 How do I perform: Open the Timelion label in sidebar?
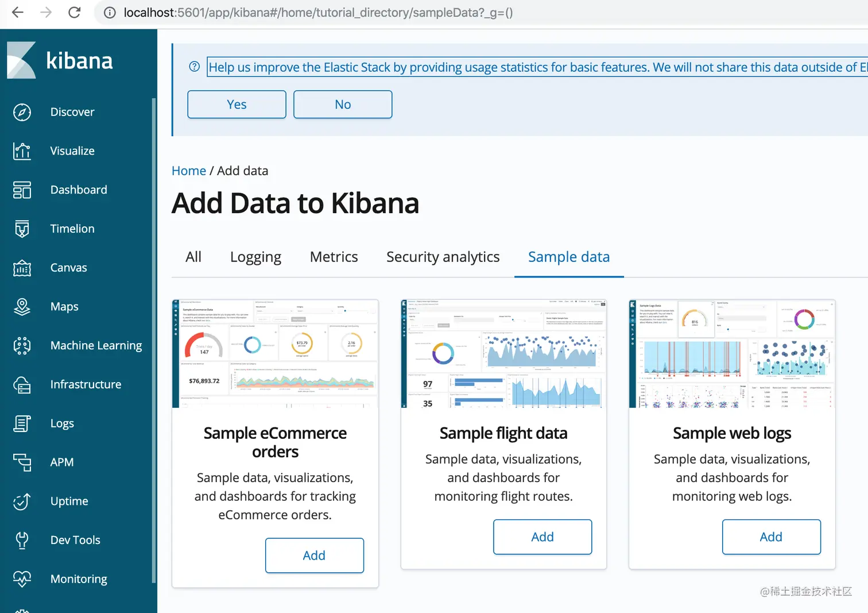[72, 229]
